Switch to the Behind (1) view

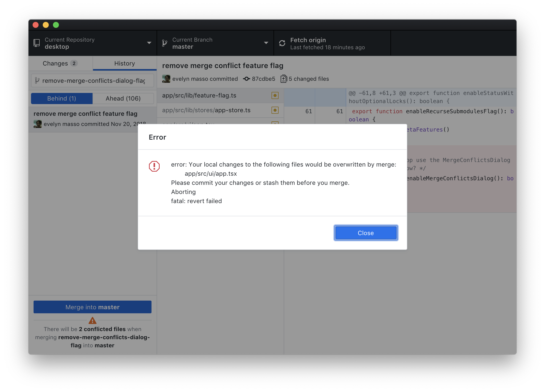62,99
